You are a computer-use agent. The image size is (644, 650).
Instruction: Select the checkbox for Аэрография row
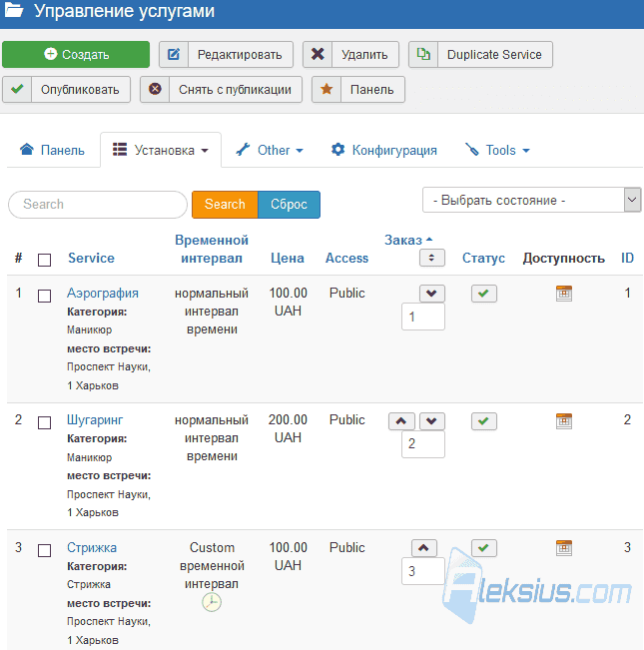point(44,296)
